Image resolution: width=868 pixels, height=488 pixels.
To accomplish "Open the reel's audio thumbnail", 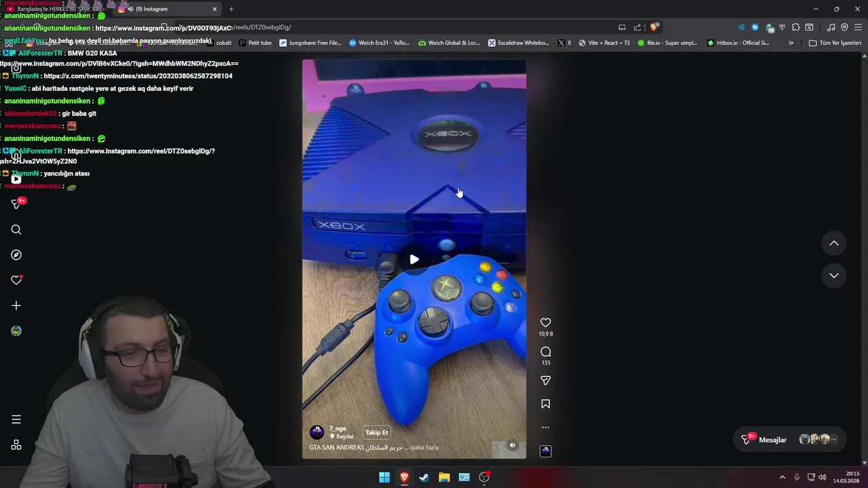I will (545, 451).
